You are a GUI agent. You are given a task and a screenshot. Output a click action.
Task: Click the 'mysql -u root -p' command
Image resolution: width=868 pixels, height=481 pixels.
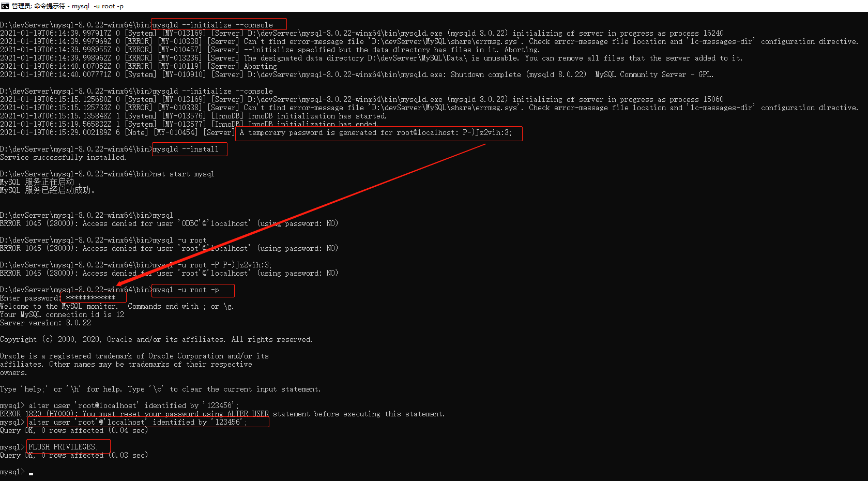186,290
